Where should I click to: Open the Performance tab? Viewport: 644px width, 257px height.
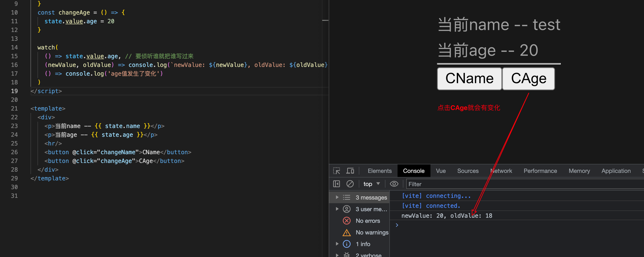point(540,171)
